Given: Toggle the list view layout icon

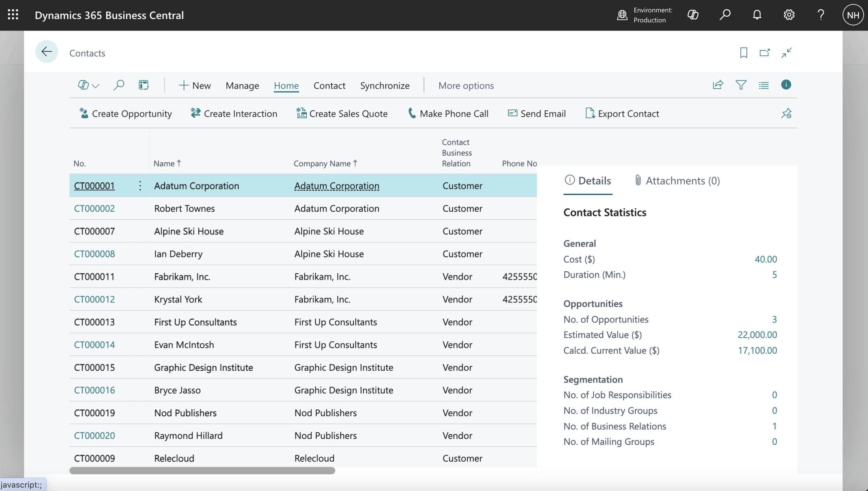Looking at the screenshot, I should [x=764, y=85].
